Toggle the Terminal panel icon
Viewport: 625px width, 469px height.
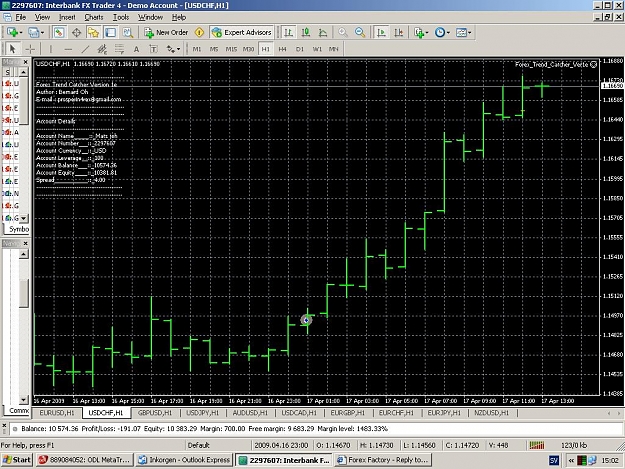110,33
